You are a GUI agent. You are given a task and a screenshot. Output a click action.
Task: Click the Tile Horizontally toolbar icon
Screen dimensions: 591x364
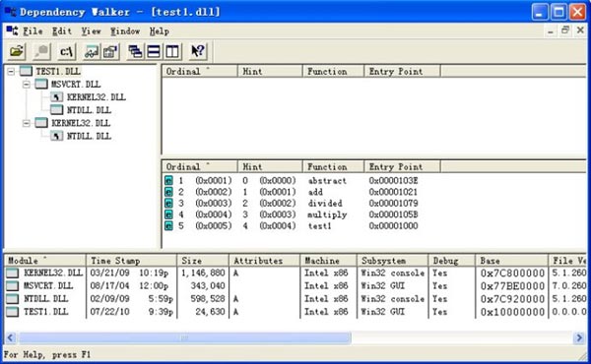[x=154, y=51]
